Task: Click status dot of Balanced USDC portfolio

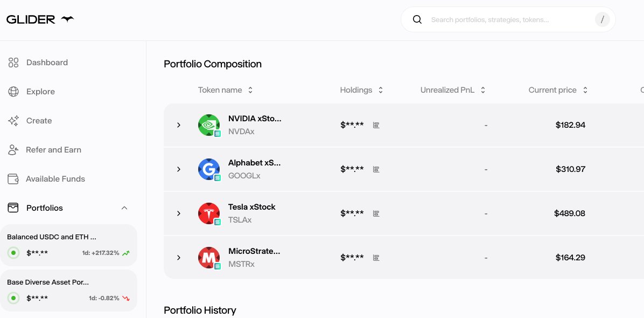Action: pyautogui.click(x=13, y=253)
